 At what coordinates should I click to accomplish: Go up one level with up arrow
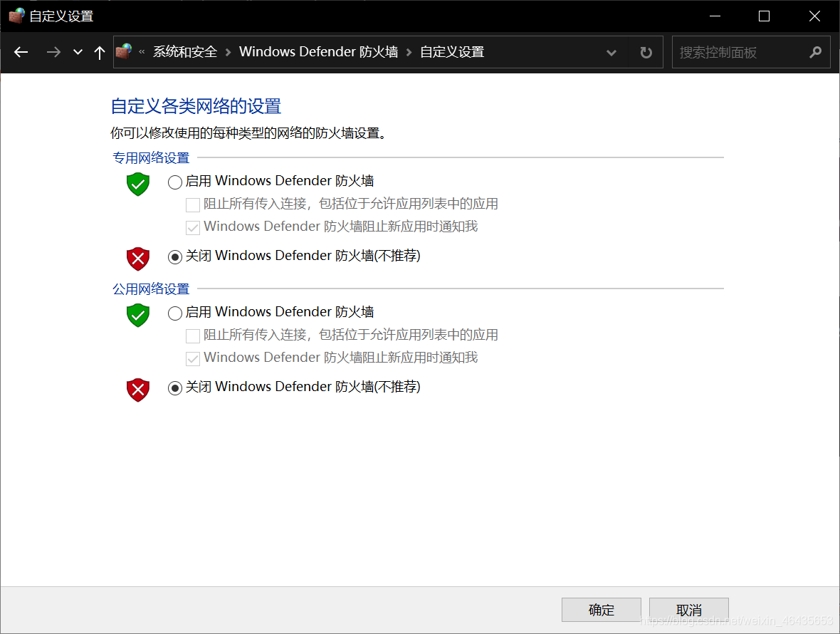coord(99,52)
